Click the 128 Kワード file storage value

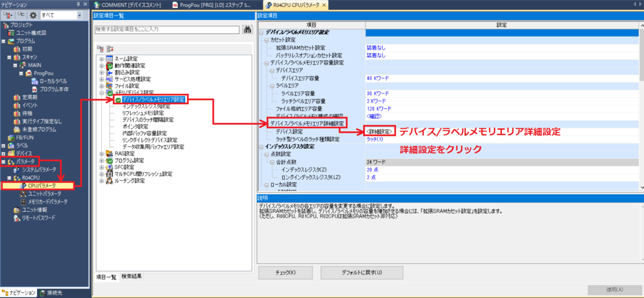380,108
